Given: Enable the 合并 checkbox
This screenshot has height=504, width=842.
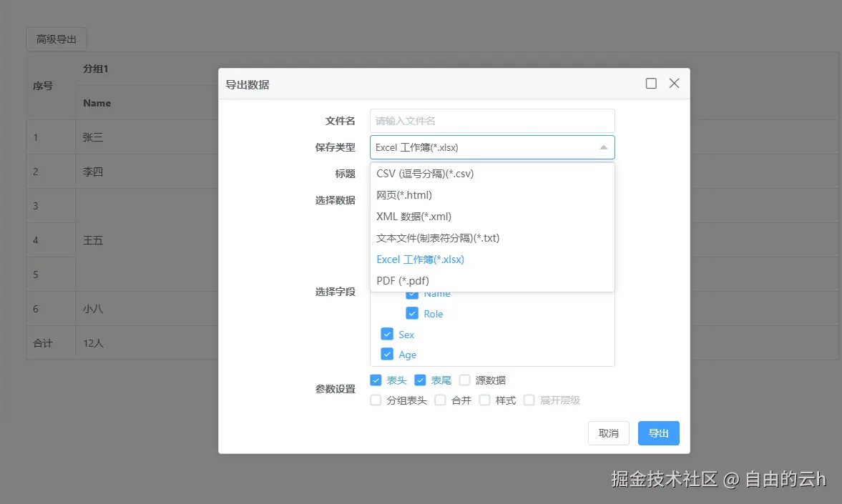Looking at the screenshot, I should 440,400.
